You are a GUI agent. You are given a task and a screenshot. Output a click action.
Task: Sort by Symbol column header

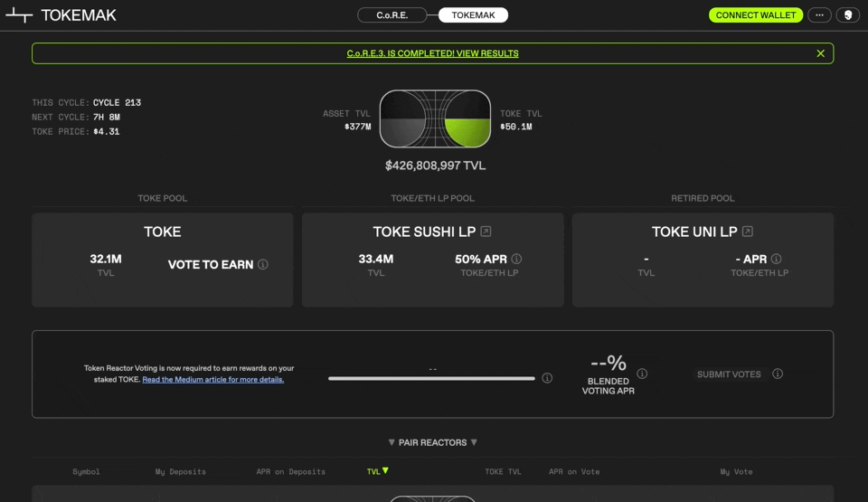tap(86, 471)
